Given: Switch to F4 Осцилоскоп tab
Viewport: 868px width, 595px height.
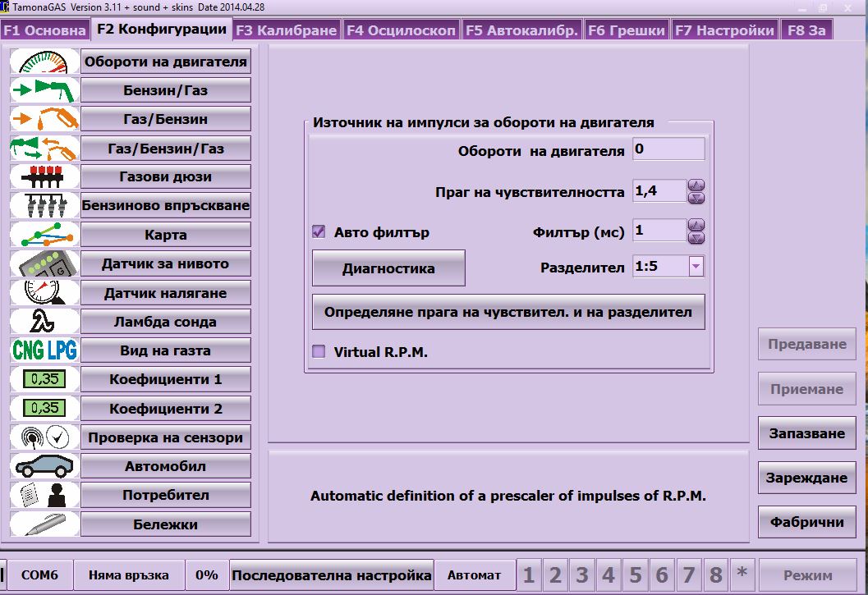Looking at the screenshot, I should click(401, 30).
